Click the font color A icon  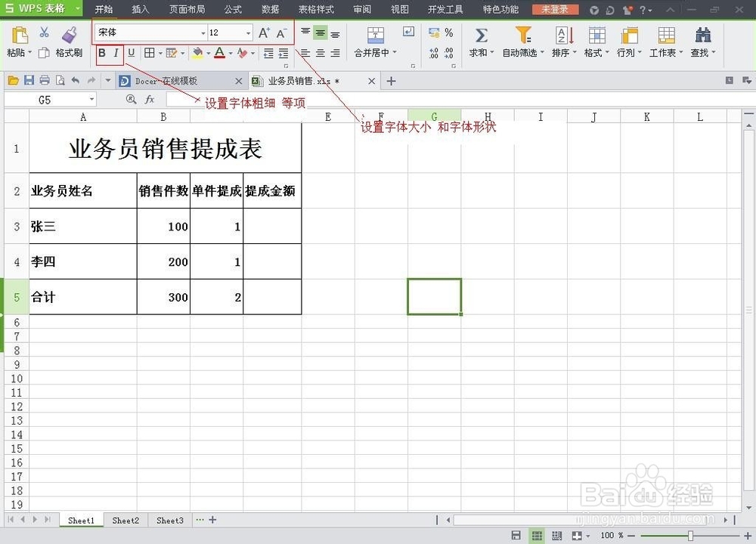tap(220, 53)
